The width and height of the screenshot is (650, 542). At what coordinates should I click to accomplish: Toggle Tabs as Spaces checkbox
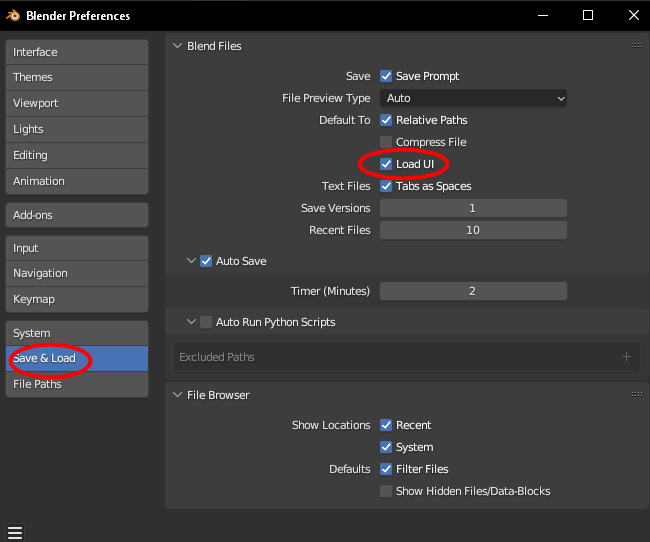click(386, 186)
